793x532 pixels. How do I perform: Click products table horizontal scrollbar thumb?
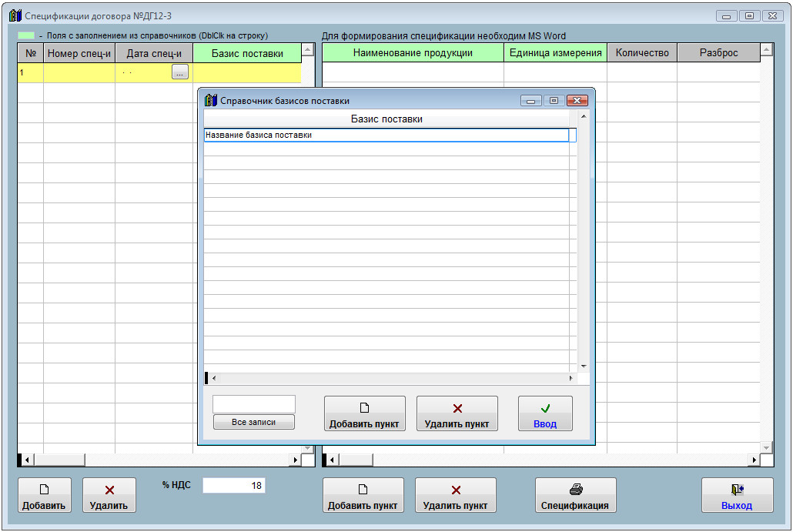(x=356, y=460)
